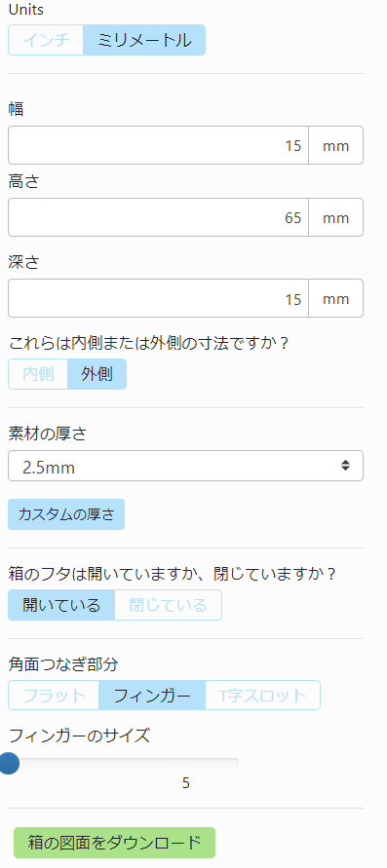Choose 外側 outside dimensions
Screen dimensions: 387x868
point(97,374)
